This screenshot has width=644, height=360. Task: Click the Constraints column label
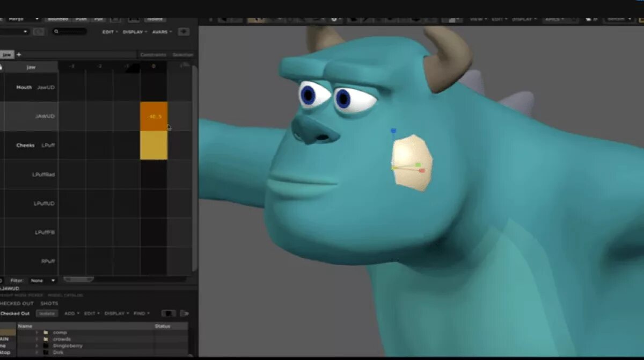(153, 55)
